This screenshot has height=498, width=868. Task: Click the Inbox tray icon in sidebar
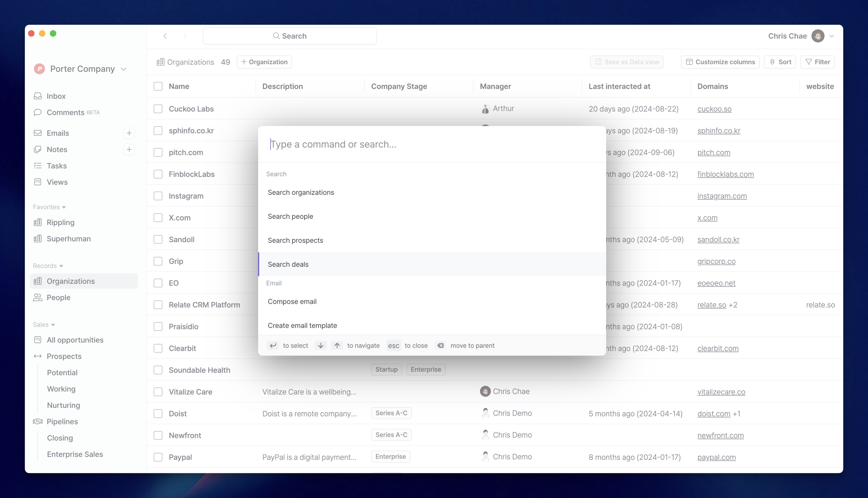click(38, 96)
